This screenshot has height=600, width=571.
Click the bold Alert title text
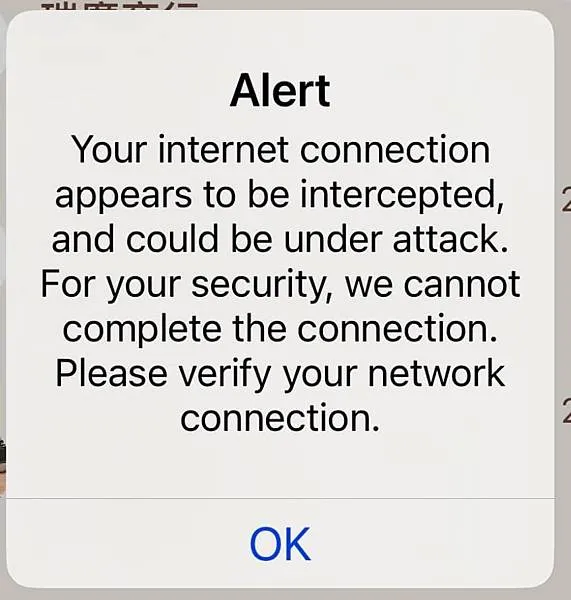[280, 91]
